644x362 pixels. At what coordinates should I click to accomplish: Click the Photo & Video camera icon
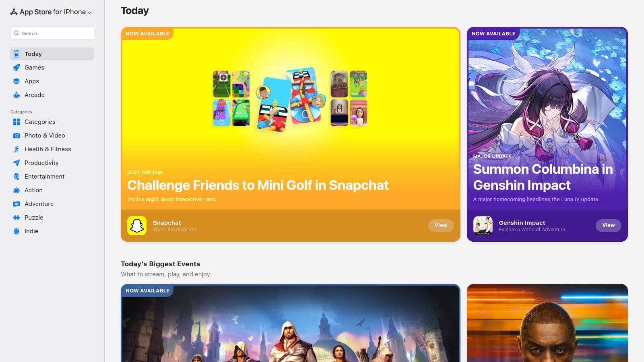point(17,136)
